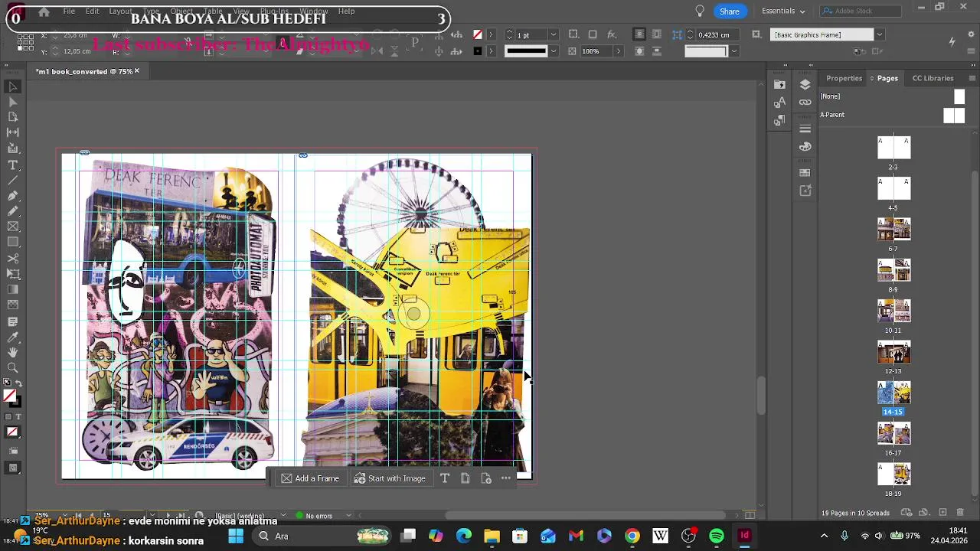This screenshot has height=551, width=980.
Task: Select the Gap tool
Action: pos(13,133)
